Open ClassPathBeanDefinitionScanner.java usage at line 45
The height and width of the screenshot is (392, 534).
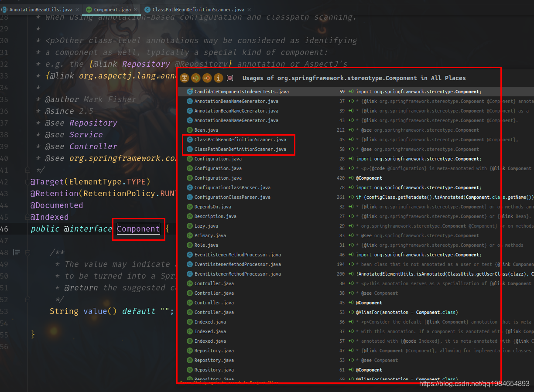pos(240,140)
